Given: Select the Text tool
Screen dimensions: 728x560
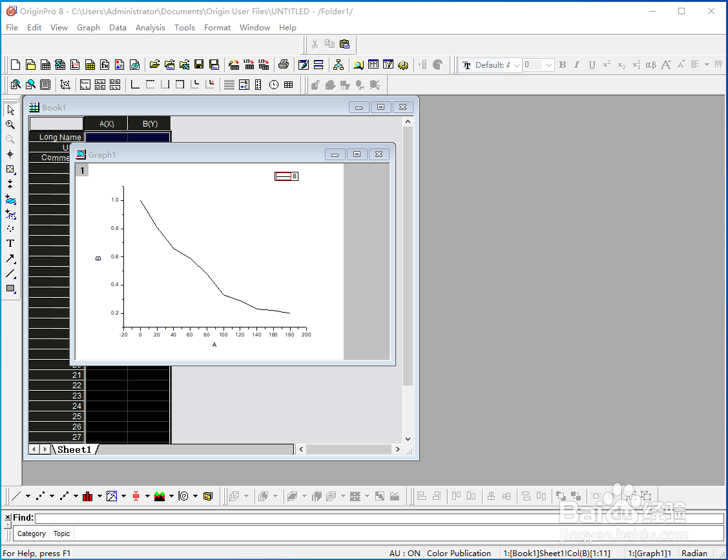Looking at the screenshot, I should [x=10, y=244].
